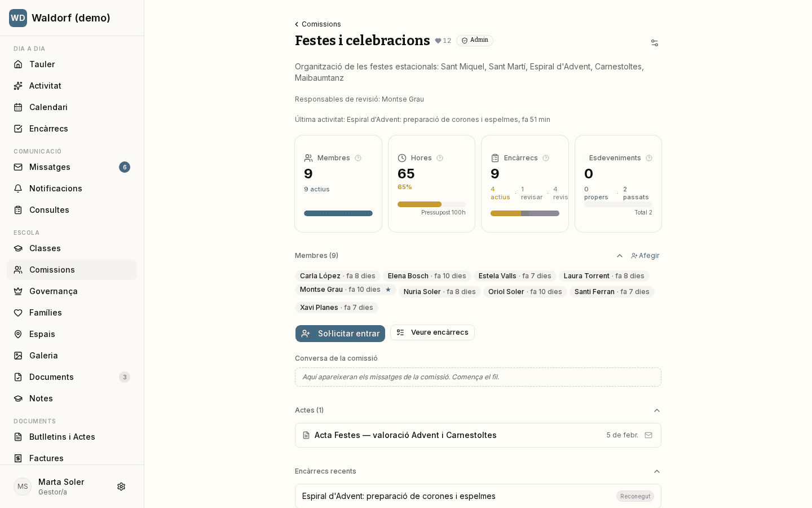Click the help icon next to Membres

click(358, 158)
